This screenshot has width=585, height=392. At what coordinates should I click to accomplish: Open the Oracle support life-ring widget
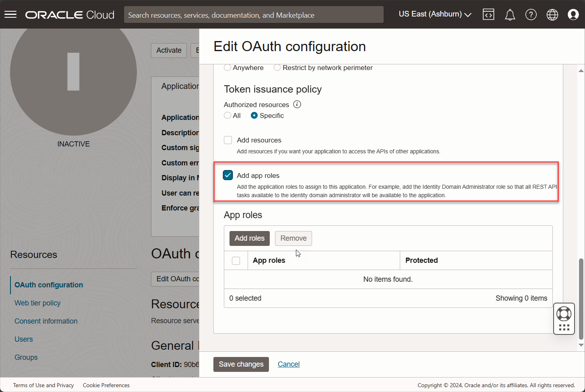[564, 314]
